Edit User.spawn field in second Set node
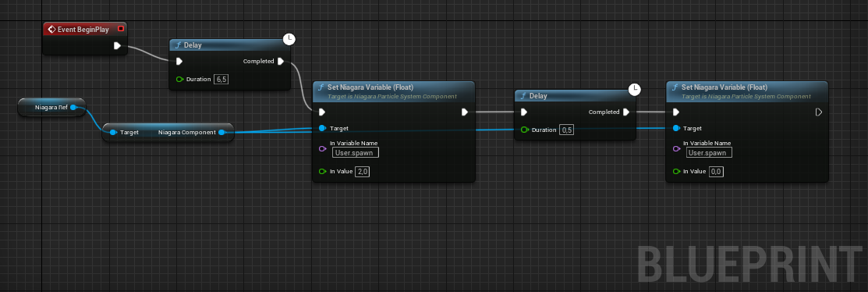Screen dimensions: 868x292 (x=709, y=152)
